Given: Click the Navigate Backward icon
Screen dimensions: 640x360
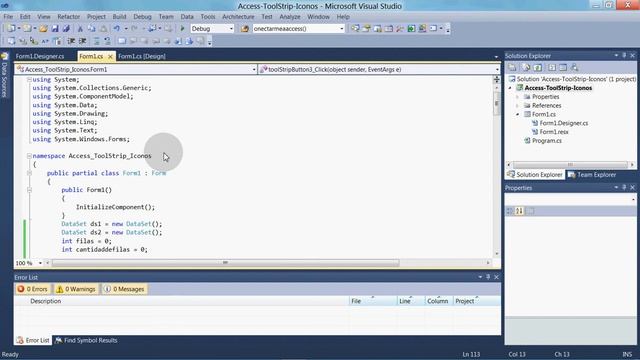Looking at the screenshot, I should pyautogui.click(x=152, y=29).
